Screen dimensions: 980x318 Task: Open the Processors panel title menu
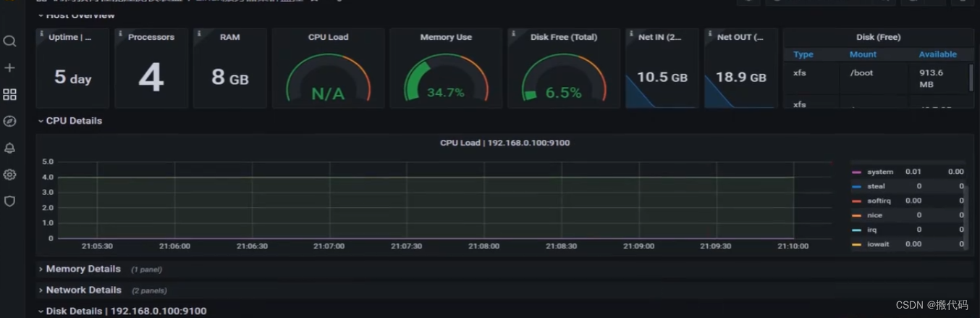tap(152, 37)
